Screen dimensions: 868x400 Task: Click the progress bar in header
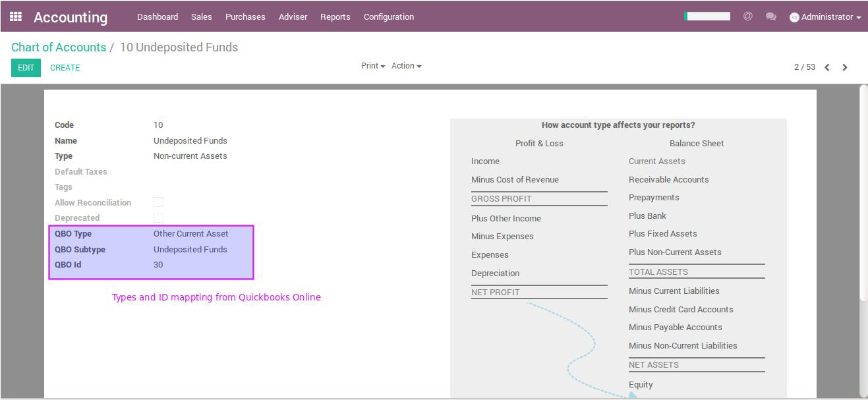pyautogui.click(x=707, y=16)
